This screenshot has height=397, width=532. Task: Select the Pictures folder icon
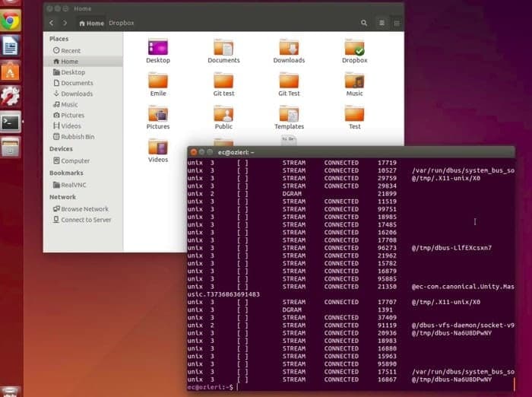(158, 117)
